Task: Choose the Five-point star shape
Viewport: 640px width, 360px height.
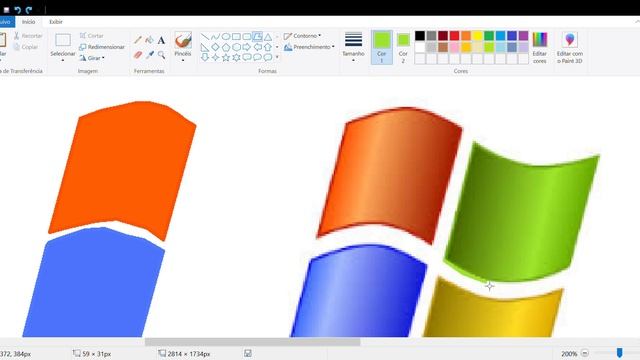Action: (x=226, y=58)
